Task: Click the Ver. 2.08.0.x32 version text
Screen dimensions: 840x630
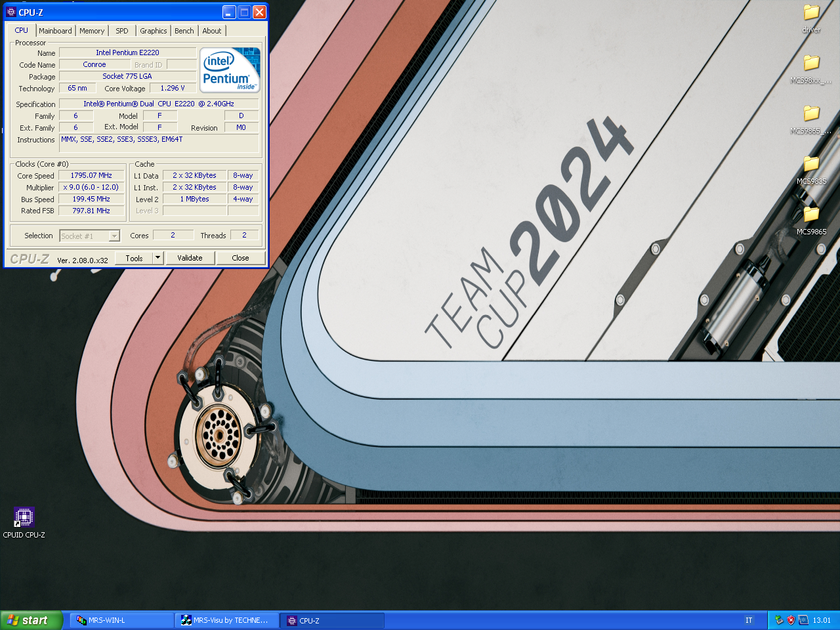Action: [82, 261]
